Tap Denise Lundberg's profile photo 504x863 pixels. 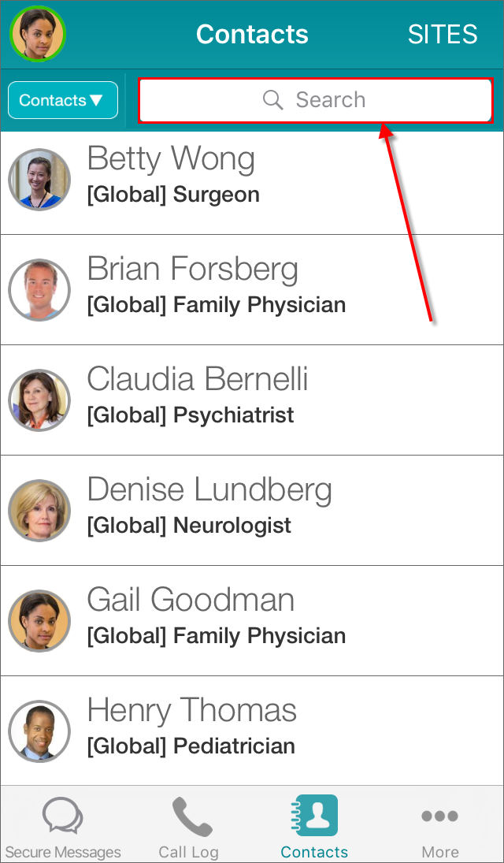(x=39, y=511)
